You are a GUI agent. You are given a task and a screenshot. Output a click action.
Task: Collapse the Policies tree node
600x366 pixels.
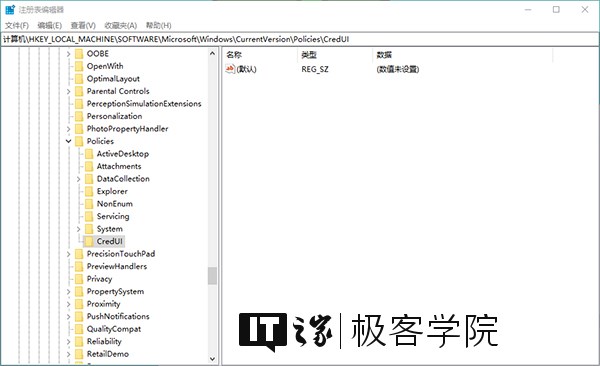(x=68, y=141)
